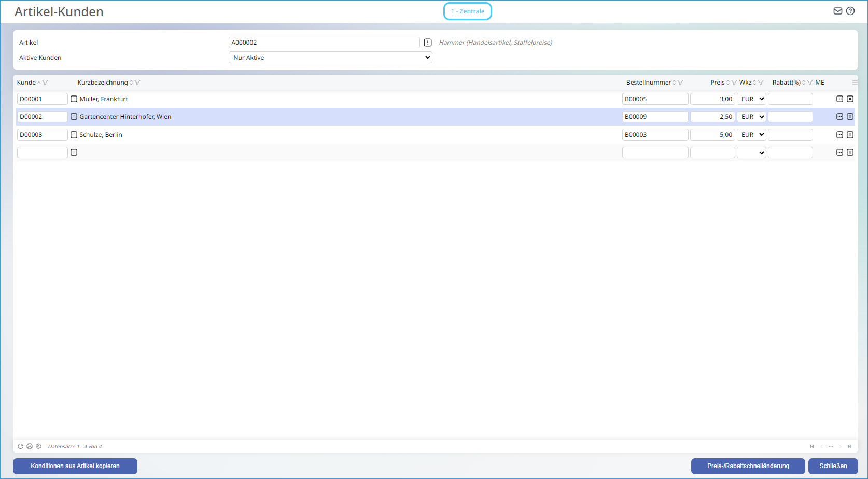Open details icon in the empty row
Viewport: 868px width, 479px height.
click(x=839, y=153)
